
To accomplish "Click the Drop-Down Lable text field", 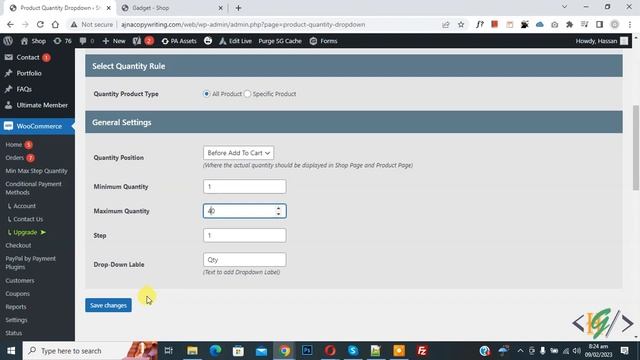I will click(244, 260).
